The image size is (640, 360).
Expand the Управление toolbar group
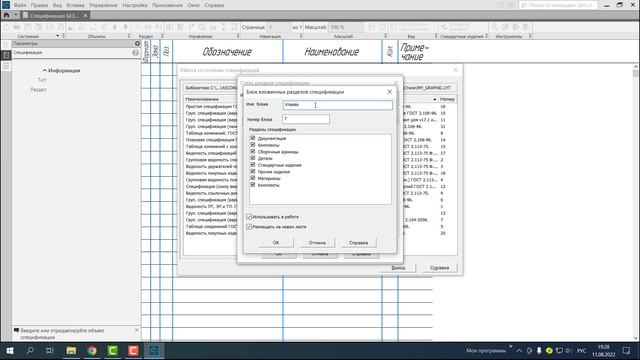(x=238, y=36)
